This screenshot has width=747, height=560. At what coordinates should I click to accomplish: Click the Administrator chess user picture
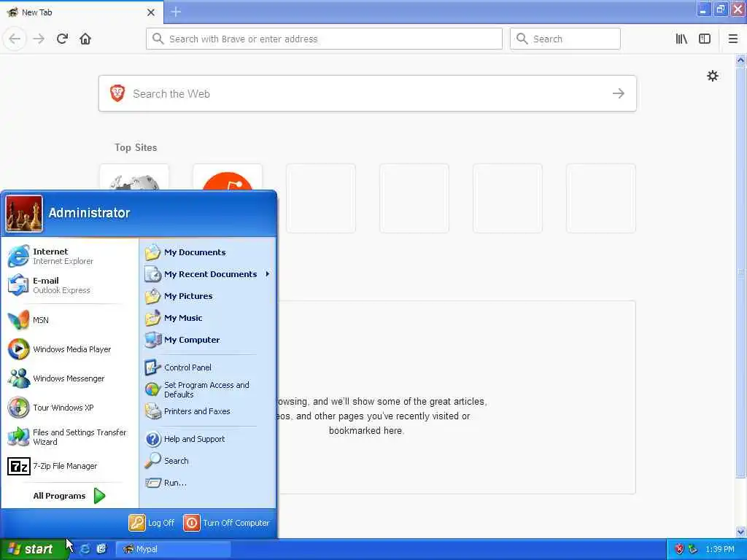[x=24, y=214]
